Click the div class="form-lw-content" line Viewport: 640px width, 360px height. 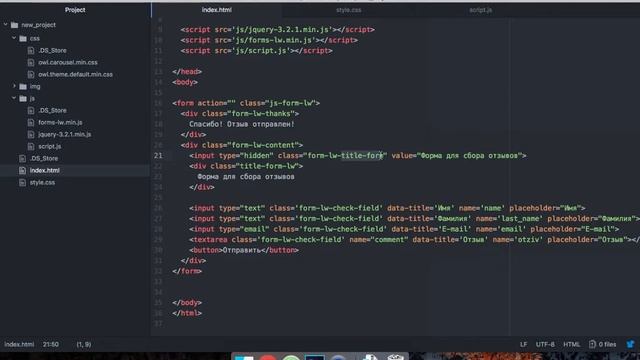(x=242, y=145)
